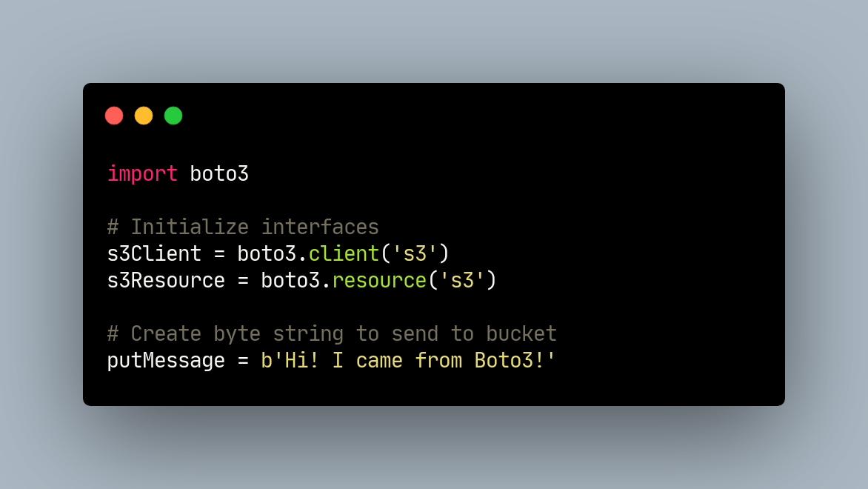The width and height of the screenshot is (868, 489).
Task: Click the Create byte string comment
Action: [332, 334]
